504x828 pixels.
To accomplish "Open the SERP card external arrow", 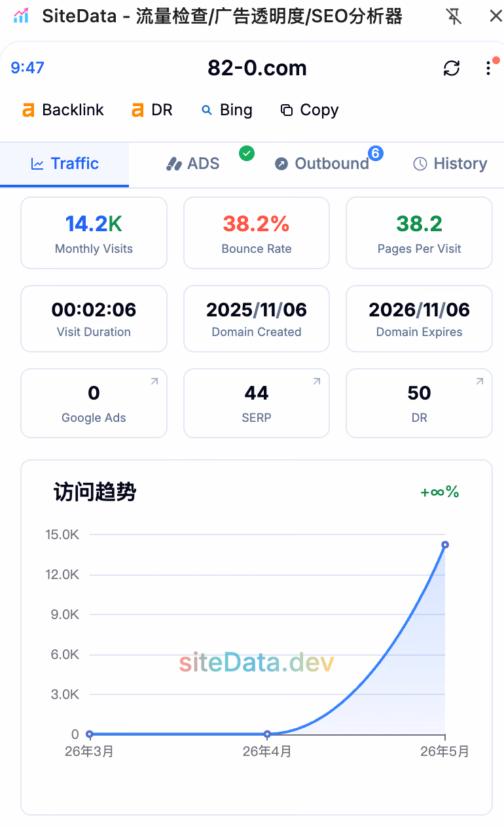I will tap(317, 381).
